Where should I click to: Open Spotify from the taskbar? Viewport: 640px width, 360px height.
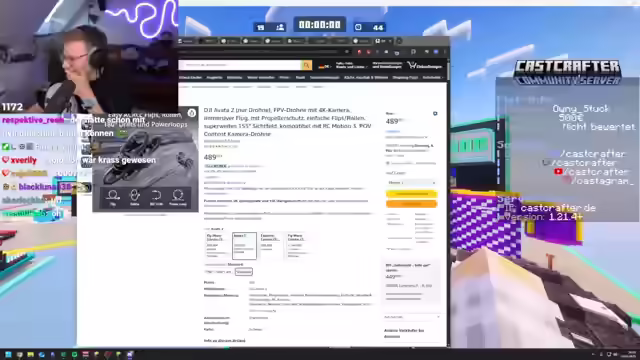coord(75,354)
